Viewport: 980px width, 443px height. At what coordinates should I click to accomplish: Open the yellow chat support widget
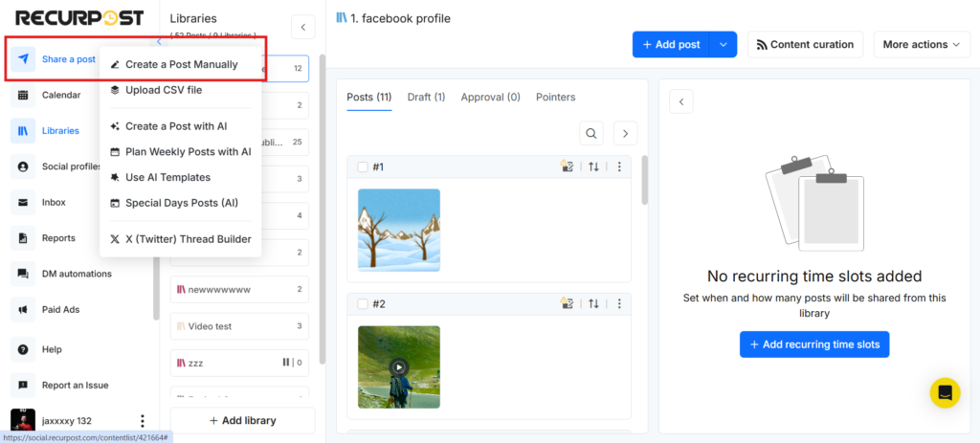[945, 393]
